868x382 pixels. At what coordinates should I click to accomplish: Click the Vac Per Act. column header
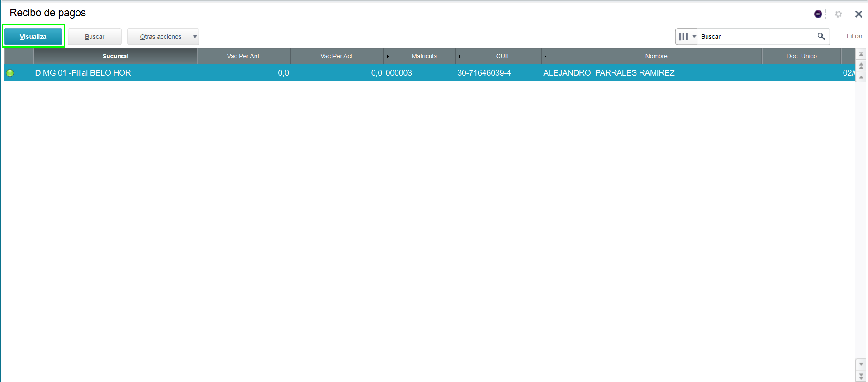(x=337, y=56)
